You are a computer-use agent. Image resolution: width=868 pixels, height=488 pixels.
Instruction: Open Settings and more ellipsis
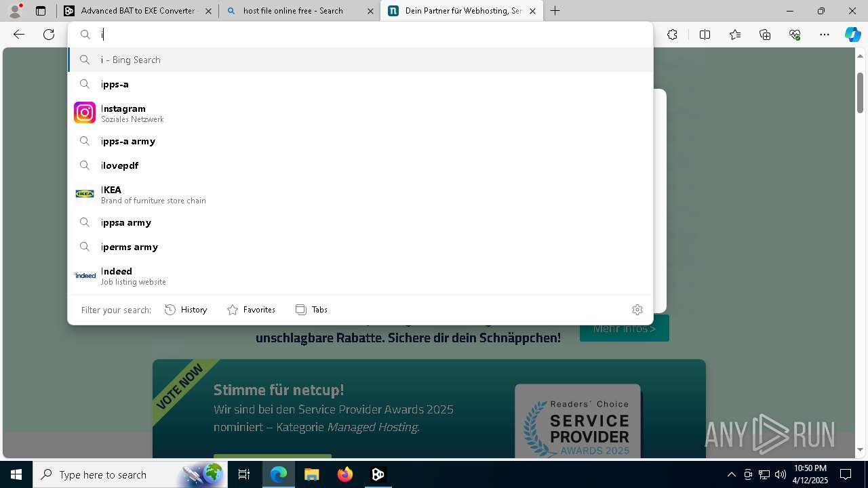click(825, 35)
